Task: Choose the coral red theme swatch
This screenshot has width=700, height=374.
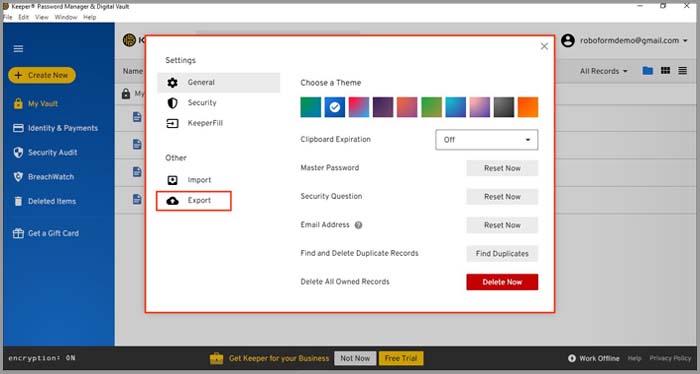Action: tap(407, 107)
